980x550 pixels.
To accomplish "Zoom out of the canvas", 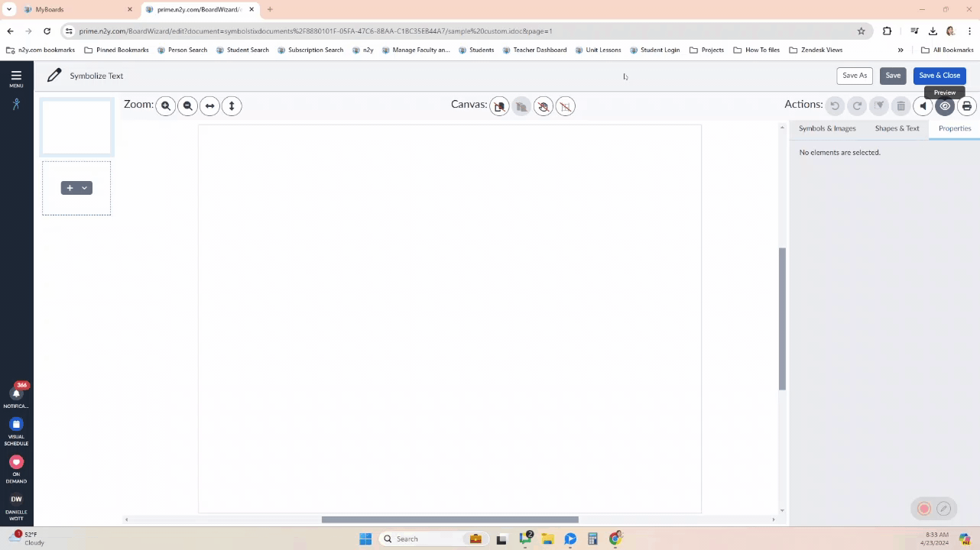I will point(188,106).
